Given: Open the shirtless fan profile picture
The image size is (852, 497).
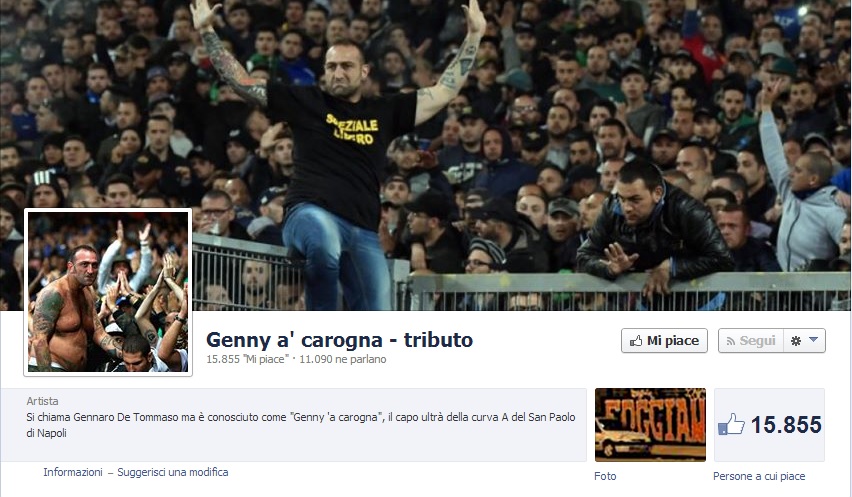Looking at the screenshot, I should (108, 292).
